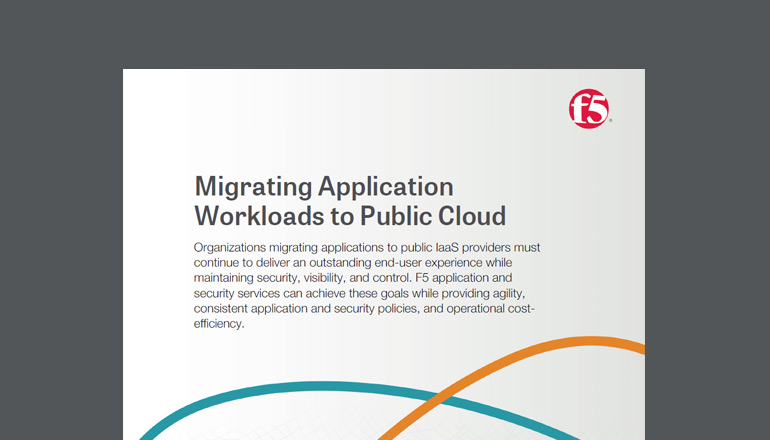Click the line starting "consistent application and security policies"
770x440 pixels.
[x=364, y=309]
